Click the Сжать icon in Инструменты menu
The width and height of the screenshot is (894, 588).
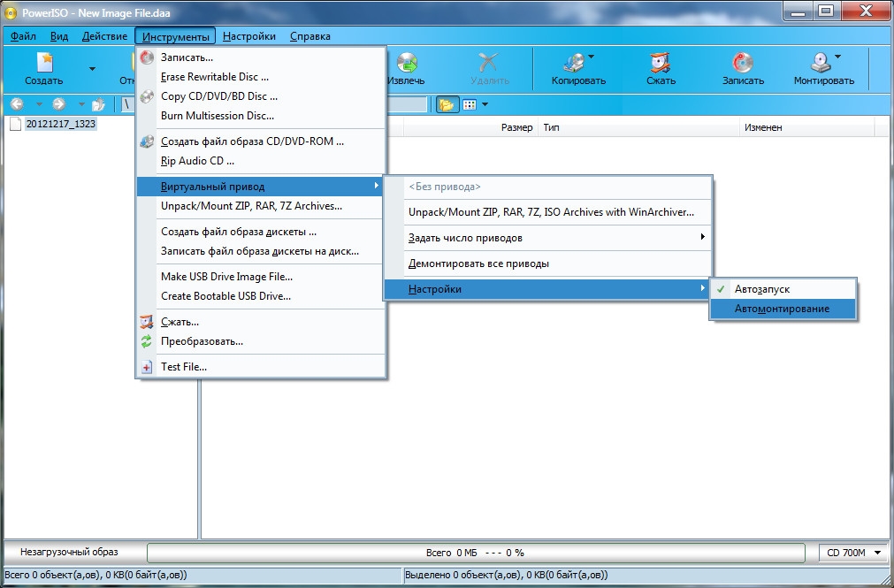(147, 322)
